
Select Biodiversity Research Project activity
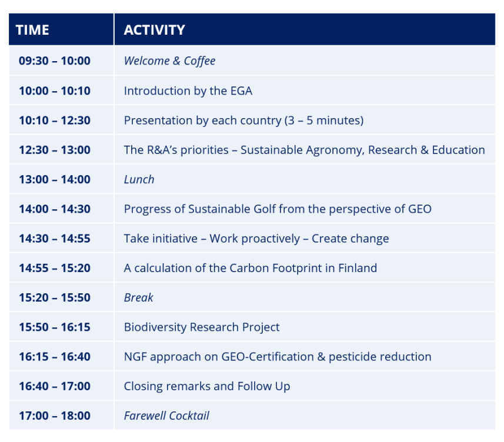pos(202,327)
